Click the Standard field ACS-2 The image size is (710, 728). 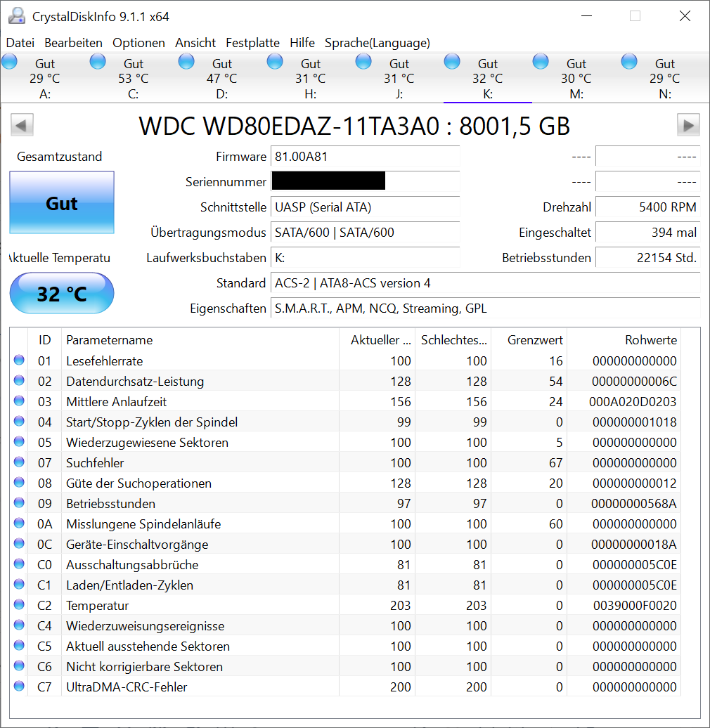pos(486,282)
